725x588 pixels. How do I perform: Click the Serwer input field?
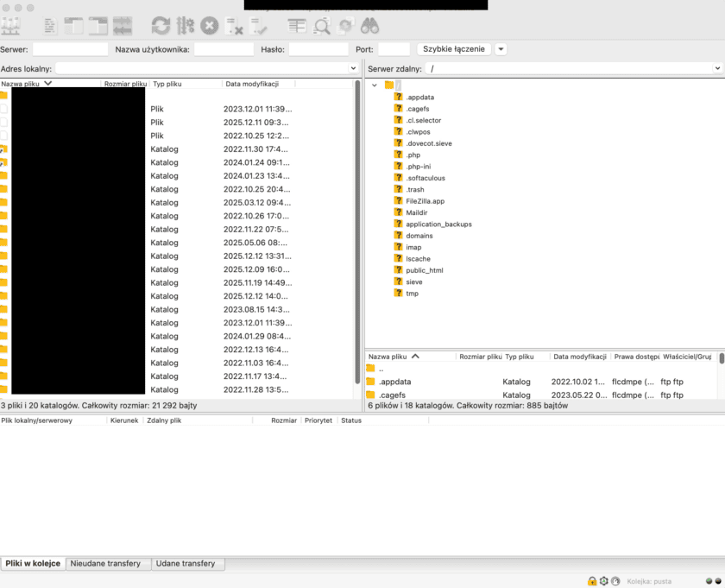point(70,49)
